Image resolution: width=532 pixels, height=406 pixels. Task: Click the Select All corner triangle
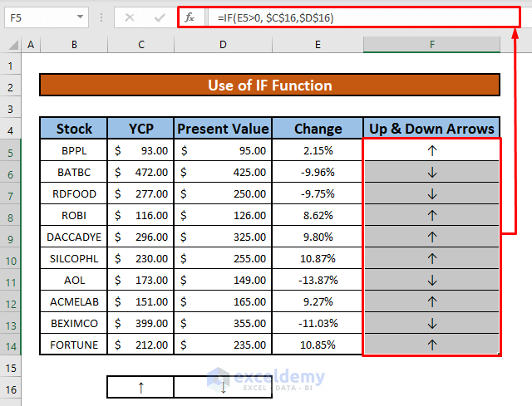12,44
